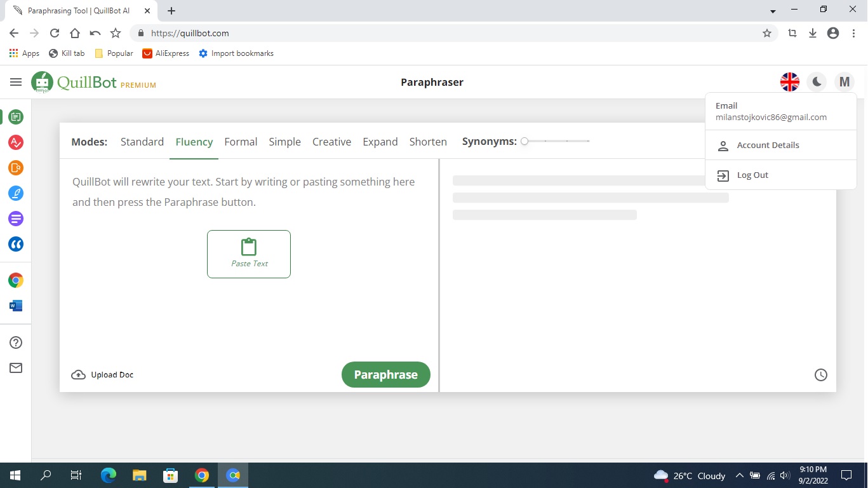Open the Windows notification center
The height and width of the screenshot is (488, 868).
pyautogui.click(x=846, y=475)
